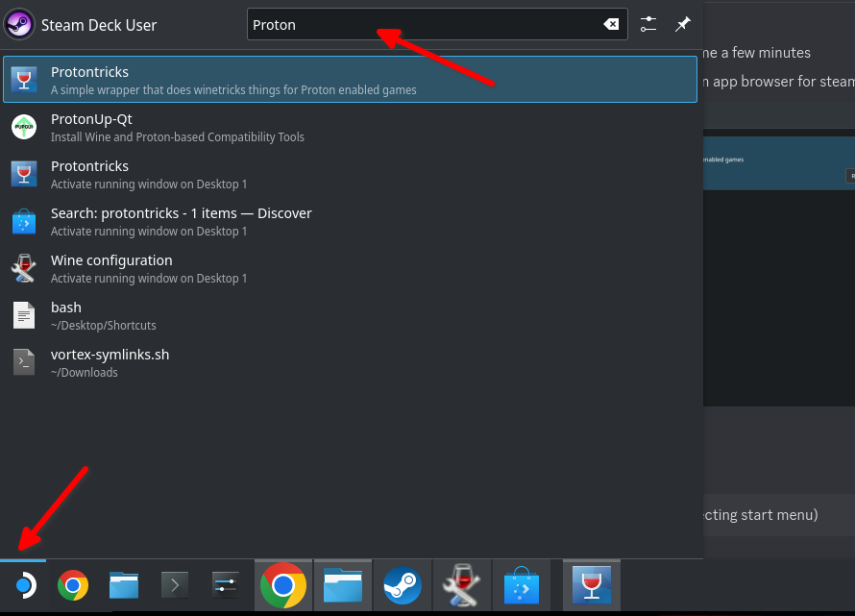Screen dimensions: 855x616
Task: Switch to Steam in the taskbar
Action: [403, 584]
